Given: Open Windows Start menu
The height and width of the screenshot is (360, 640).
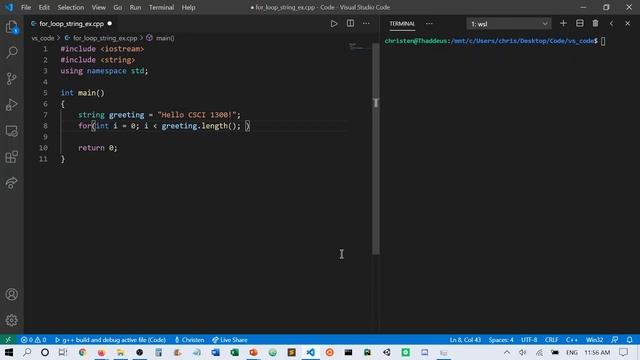Looking at the screenshot, I should click(x=9, y=352).
